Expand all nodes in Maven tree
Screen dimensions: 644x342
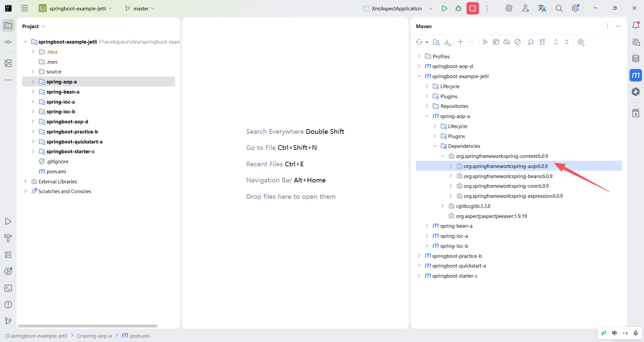(556, 42)
